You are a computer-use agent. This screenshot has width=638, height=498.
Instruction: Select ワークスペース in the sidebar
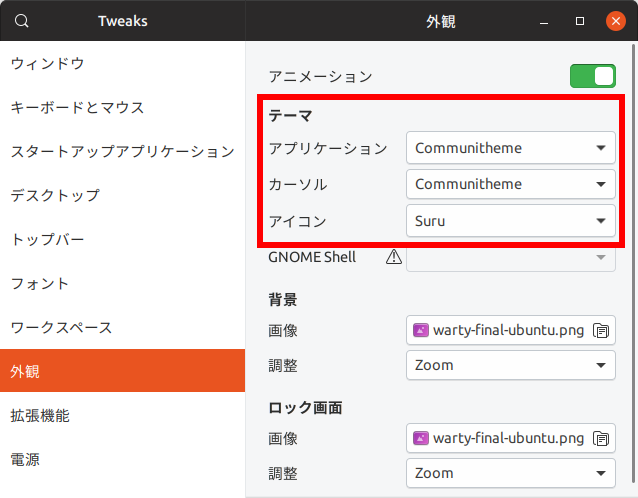click(122, 328)
